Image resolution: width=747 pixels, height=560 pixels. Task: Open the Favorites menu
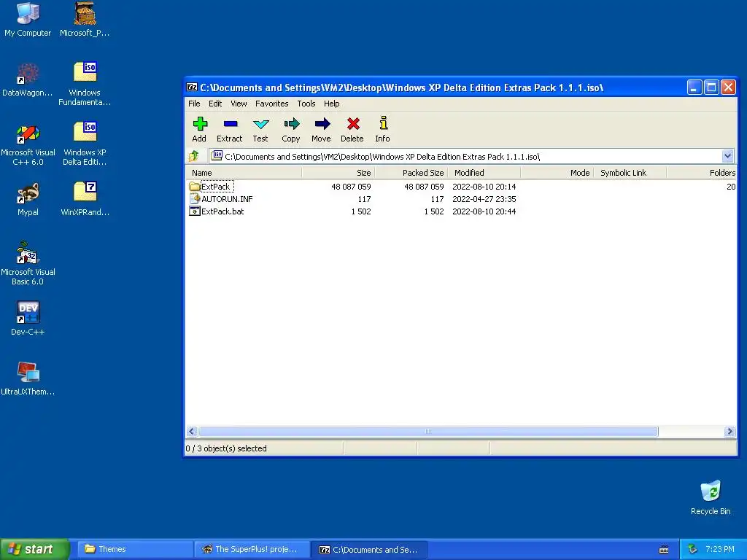click(271, 104)
